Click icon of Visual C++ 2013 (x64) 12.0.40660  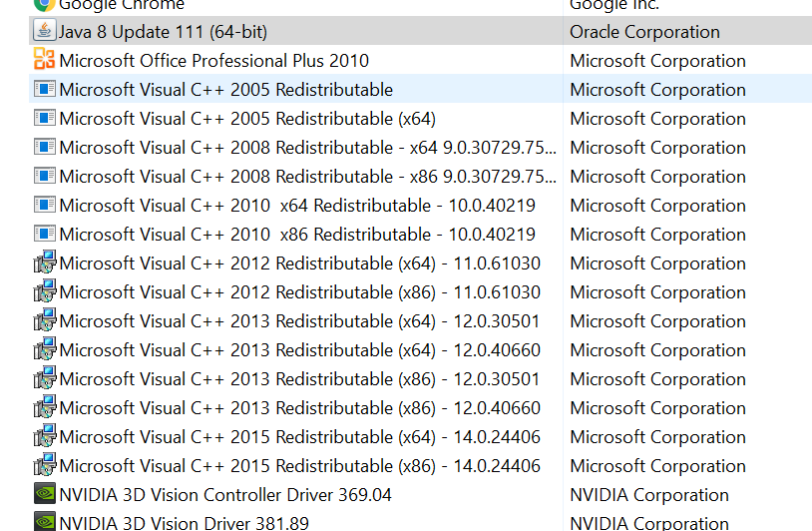click(x=45, y=349)
